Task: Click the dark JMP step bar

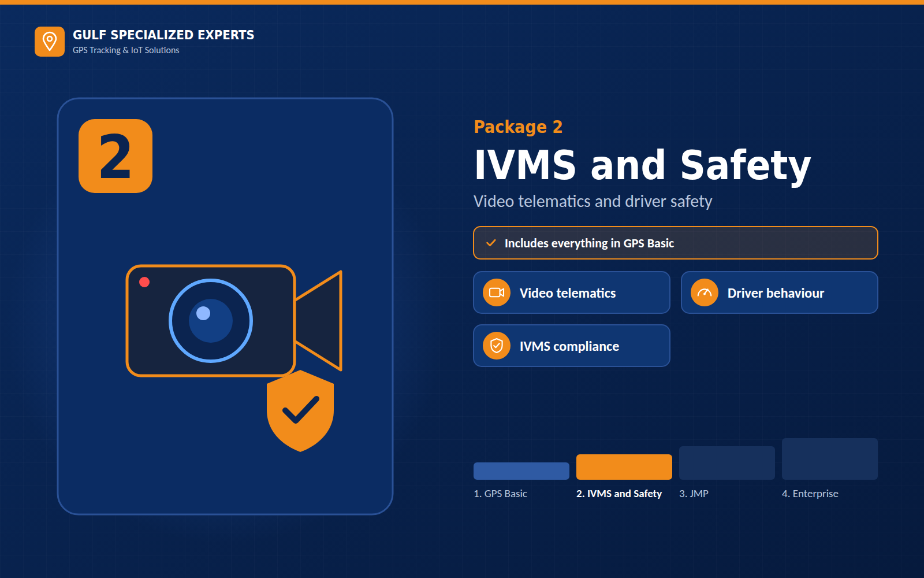Action: coord(727,463)
